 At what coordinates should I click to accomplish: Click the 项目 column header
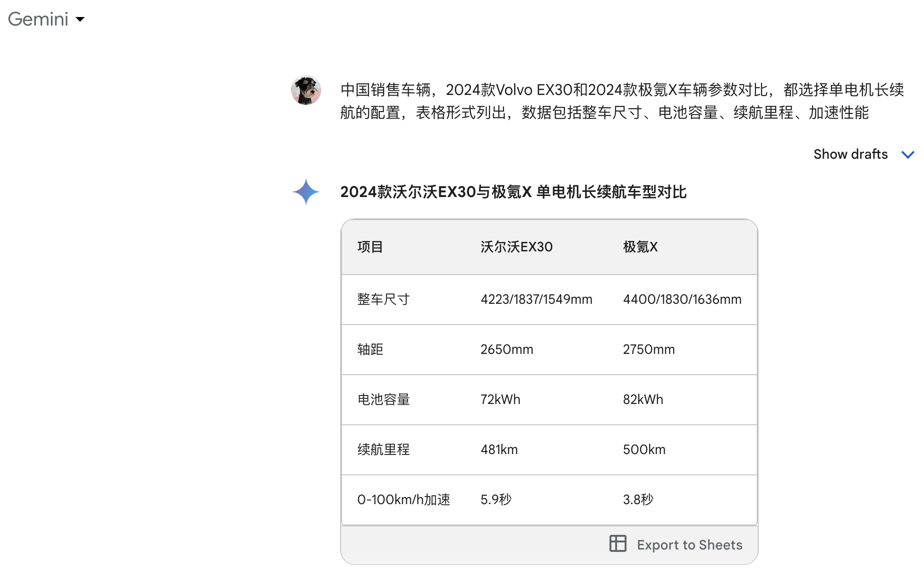[x=370, y=247]
